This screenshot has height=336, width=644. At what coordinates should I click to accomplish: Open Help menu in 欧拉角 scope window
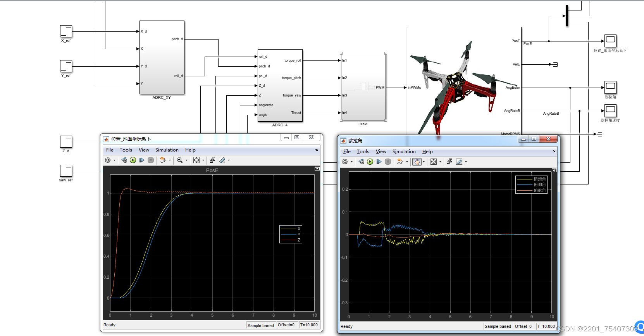(x=427, y=152)
